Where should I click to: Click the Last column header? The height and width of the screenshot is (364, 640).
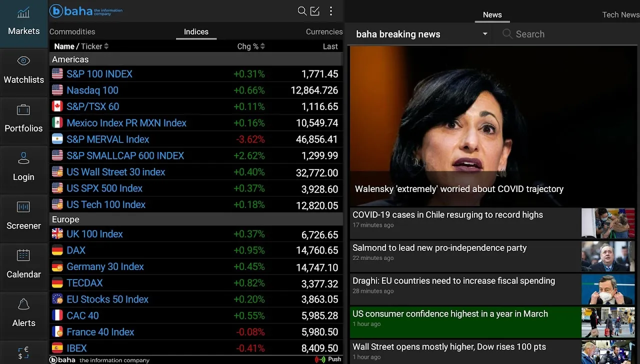tap(330, 46)
